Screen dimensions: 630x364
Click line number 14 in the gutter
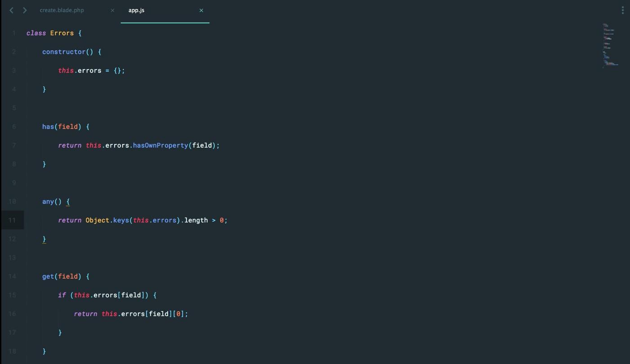[x=12, y=276]
